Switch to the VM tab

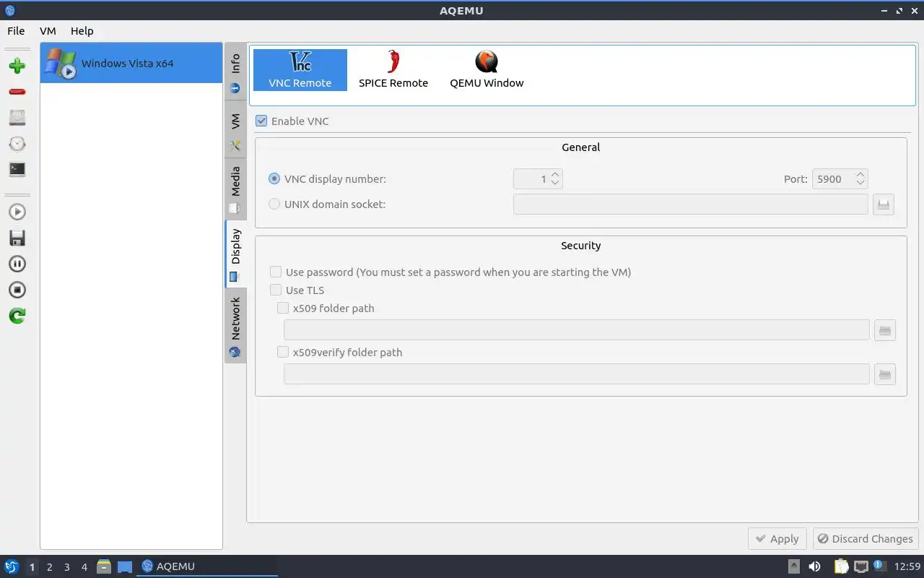(235, 131)
